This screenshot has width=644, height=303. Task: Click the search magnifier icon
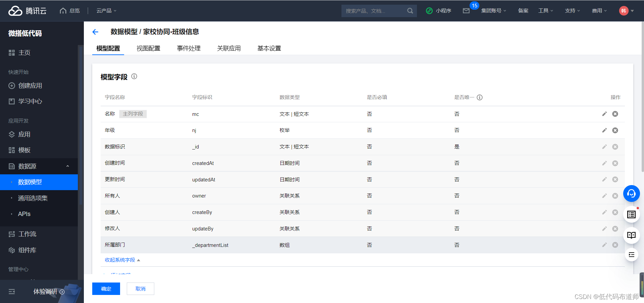[410, 11]
